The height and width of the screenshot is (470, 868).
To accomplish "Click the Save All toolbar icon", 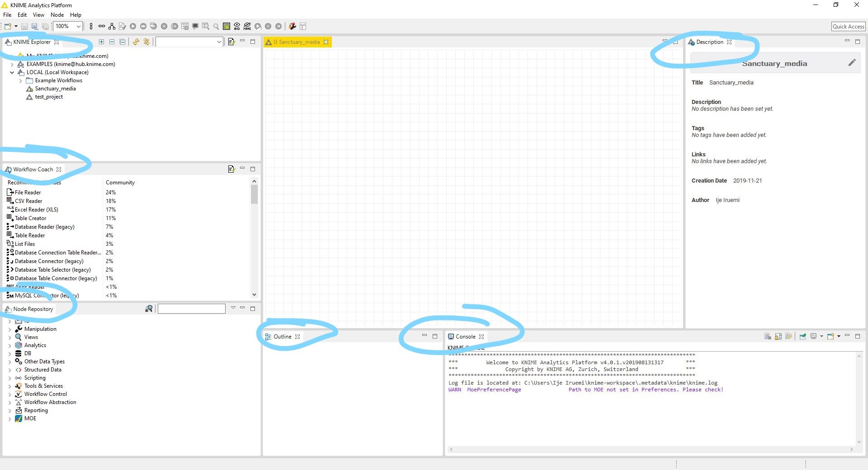I will coord(45,26).
